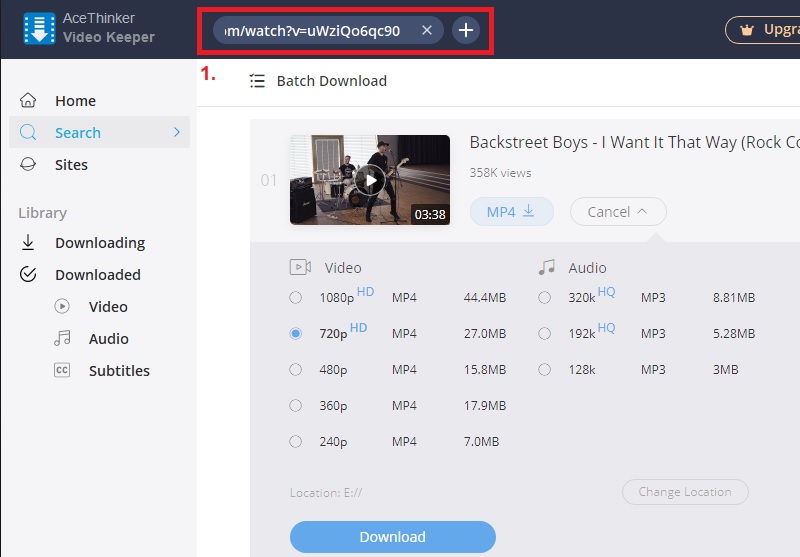Click the 27.0MB size for 720p
The width and height of the screenshot is (800, 557).
point(485,334)
